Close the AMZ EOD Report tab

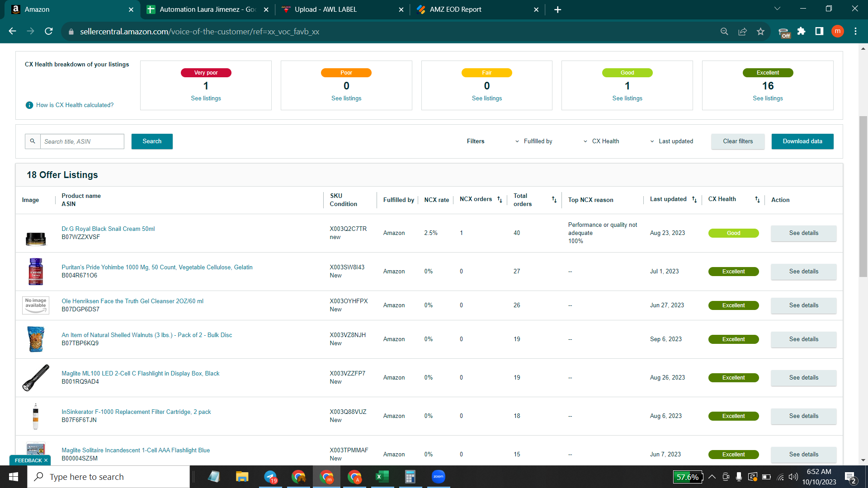pyautogui.click(x=536, y=9)
